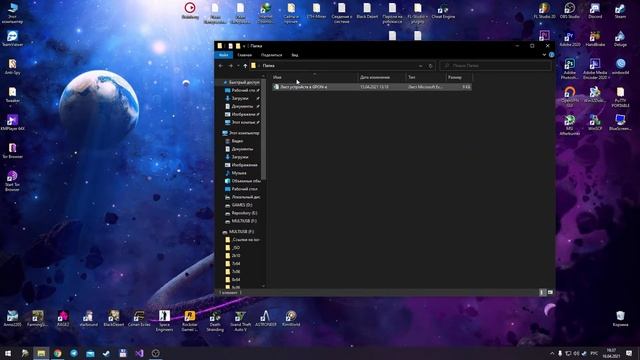This screenshot has width=640, height=360.
Task: Open the Windows Start menu
Action: (8, 353)
